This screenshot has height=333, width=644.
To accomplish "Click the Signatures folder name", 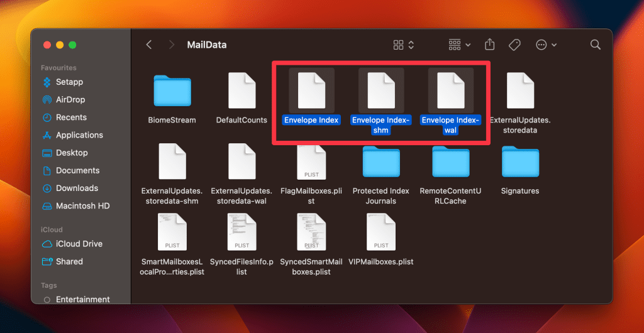I will point(520,191).
